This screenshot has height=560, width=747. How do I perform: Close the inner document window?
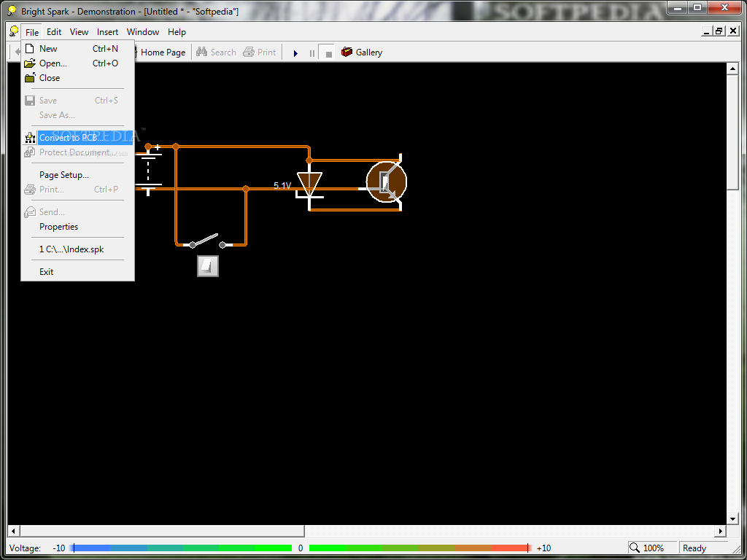click(733, 31)
